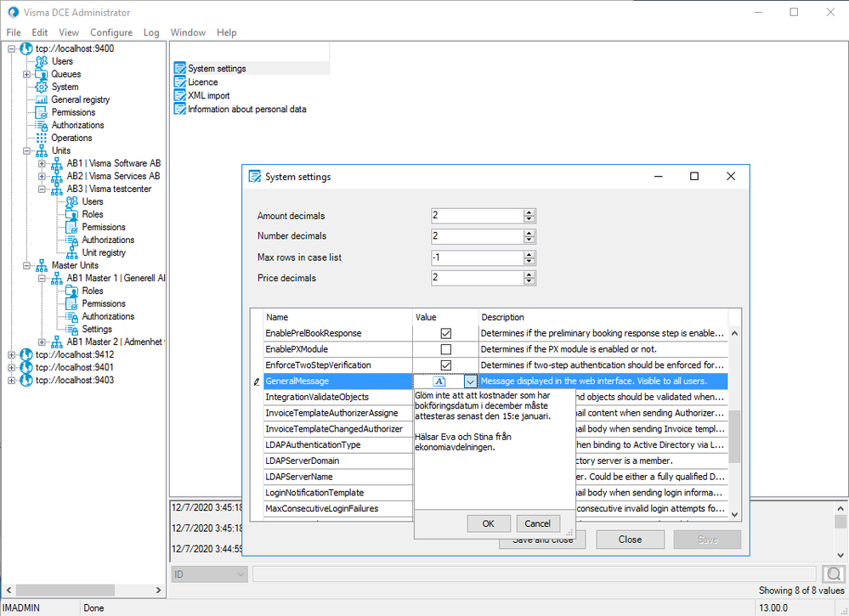Toggle the EnforceTwoStepVerification checkbox
Viewport: 849px width, 616px height.
pos(445,365)
